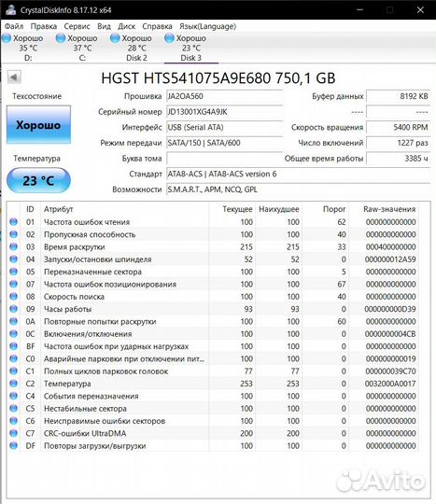
Task: Click the Стандарт field ATA8-ACS
Action: (x=298, y=174)
